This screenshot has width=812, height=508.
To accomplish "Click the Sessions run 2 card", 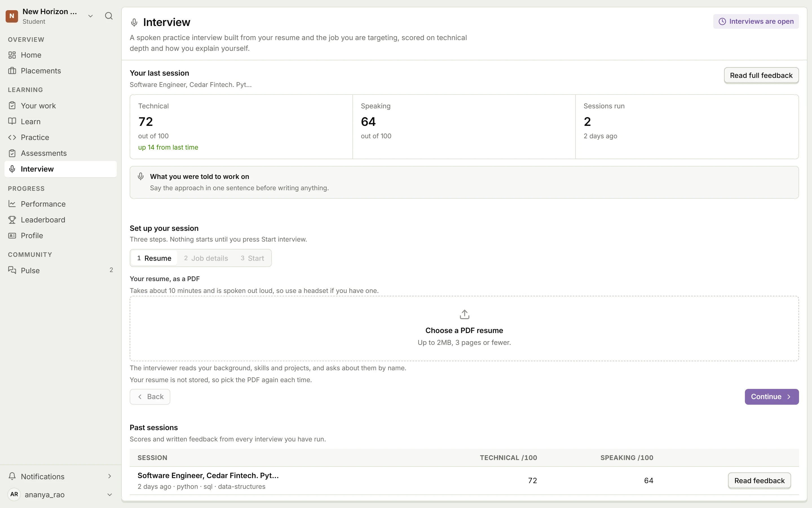I will click(687, 127).
